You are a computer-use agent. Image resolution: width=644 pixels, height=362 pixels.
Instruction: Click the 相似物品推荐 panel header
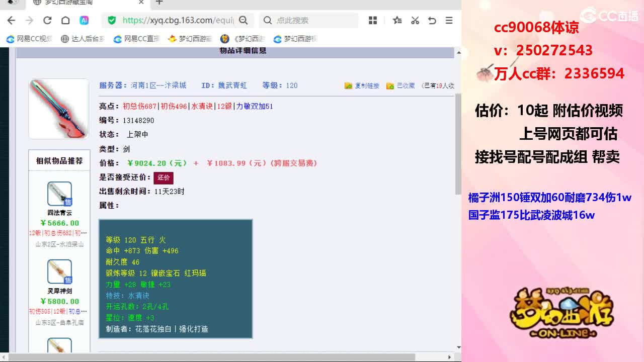point(59,161)
